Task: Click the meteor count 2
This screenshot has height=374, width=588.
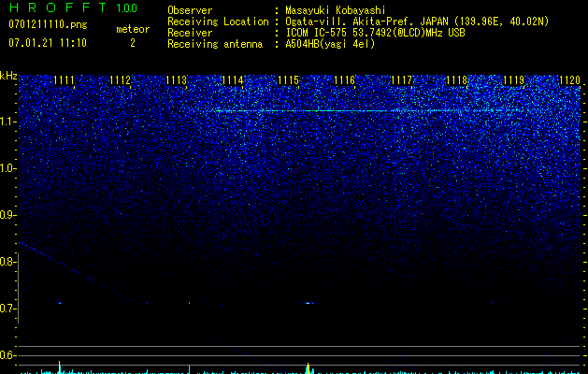Action: [133, 43]
